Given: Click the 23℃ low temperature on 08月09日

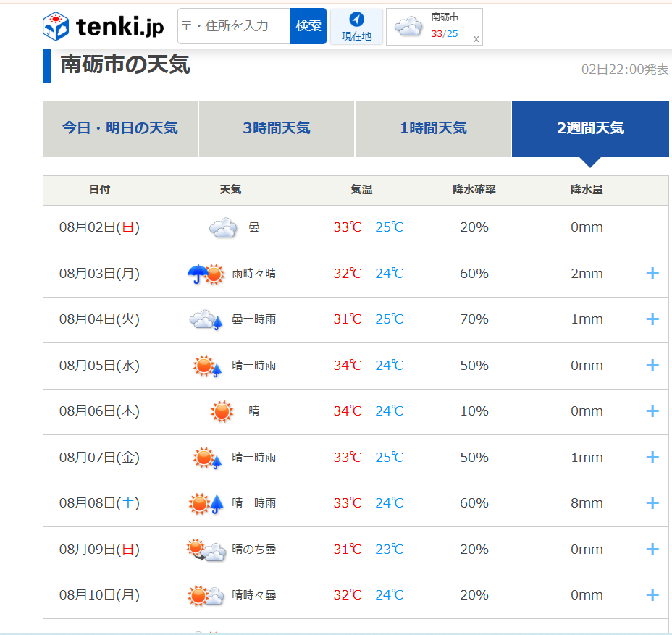Looking at the screenshot, I should (x=389, y=550).
